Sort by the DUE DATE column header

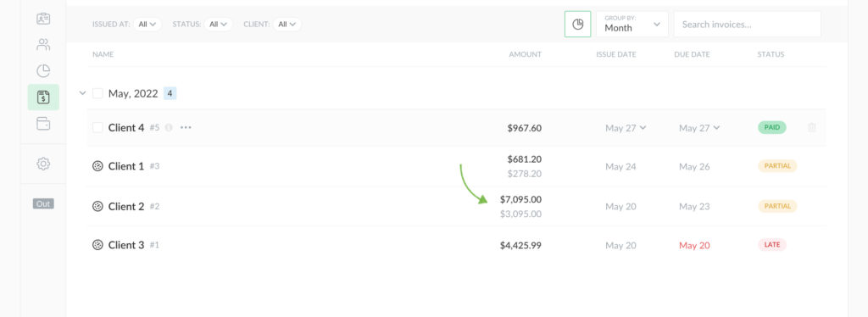692,54
